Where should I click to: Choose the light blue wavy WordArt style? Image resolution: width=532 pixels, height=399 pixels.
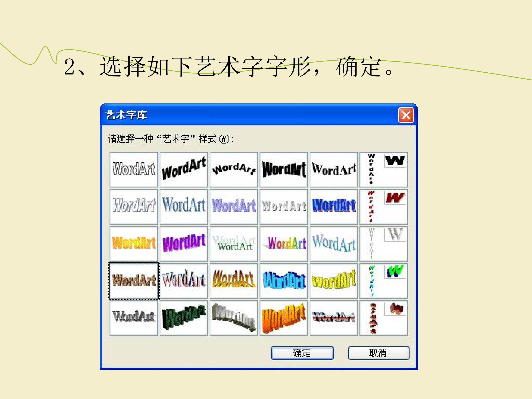tap(334, 244)
